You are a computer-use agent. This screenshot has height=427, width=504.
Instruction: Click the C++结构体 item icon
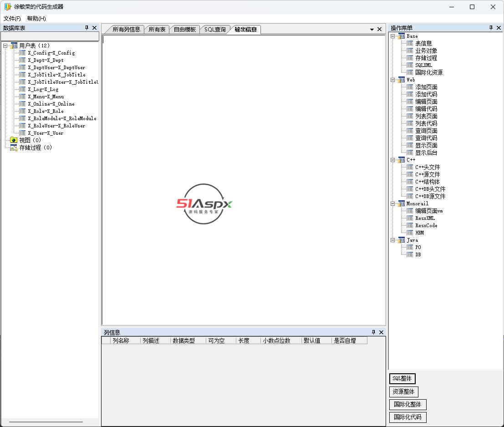coord(410,182)
